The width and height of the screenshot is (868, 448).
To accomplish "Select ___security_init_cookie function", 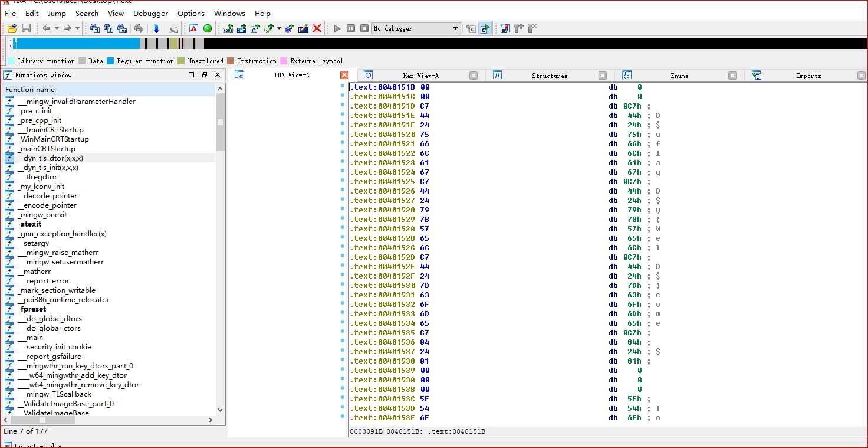I will [x=54, y=347].
